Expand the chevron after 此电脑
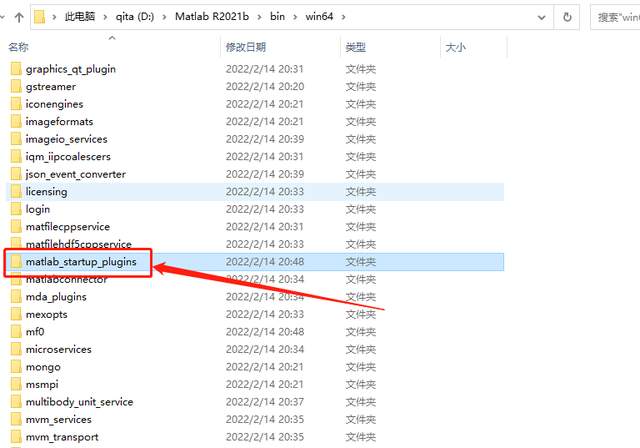The width and height of the screenshot is (640, 448). click(x=105, y=17)
